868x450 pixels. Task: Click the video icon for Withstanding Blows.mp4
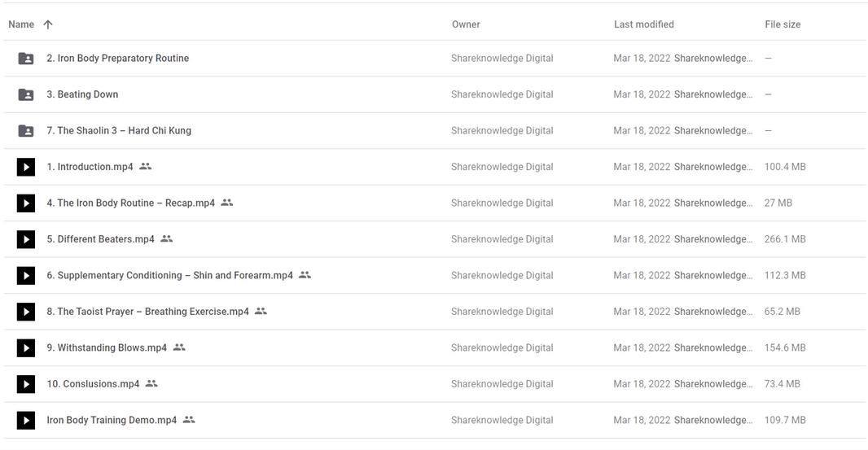[x=26, y=347]
